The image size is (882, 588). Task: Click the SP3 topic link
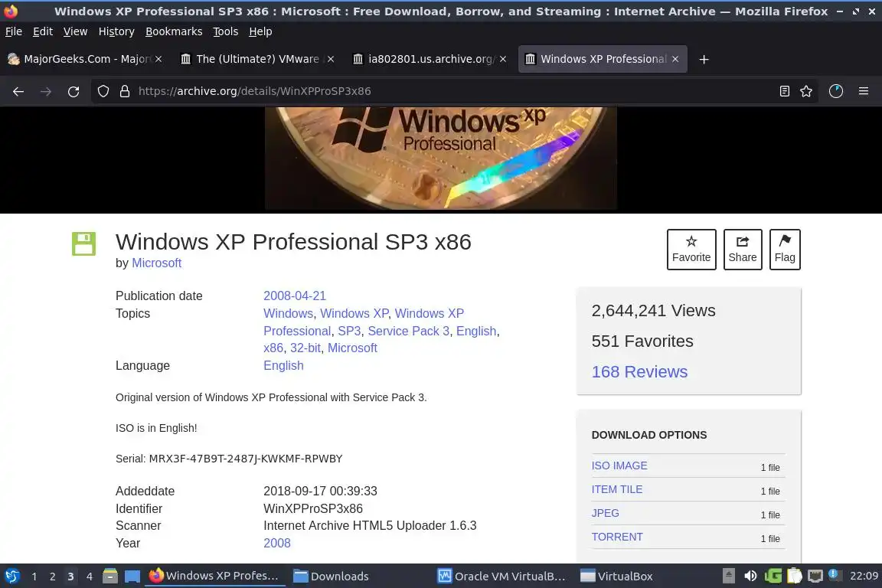coord(349,331)
